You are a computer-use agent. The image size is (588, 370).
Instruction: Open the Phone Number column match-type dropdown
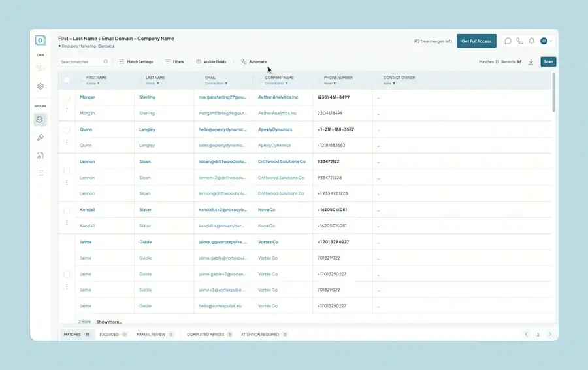[x=330, y=83]
